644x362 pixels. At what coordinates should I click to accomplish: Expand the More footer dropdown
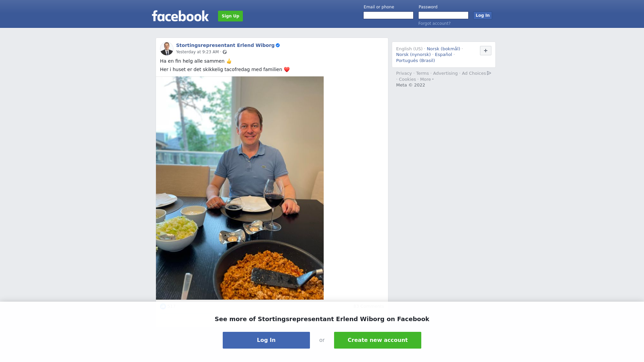pyautogui.click(x=427, y=79)
